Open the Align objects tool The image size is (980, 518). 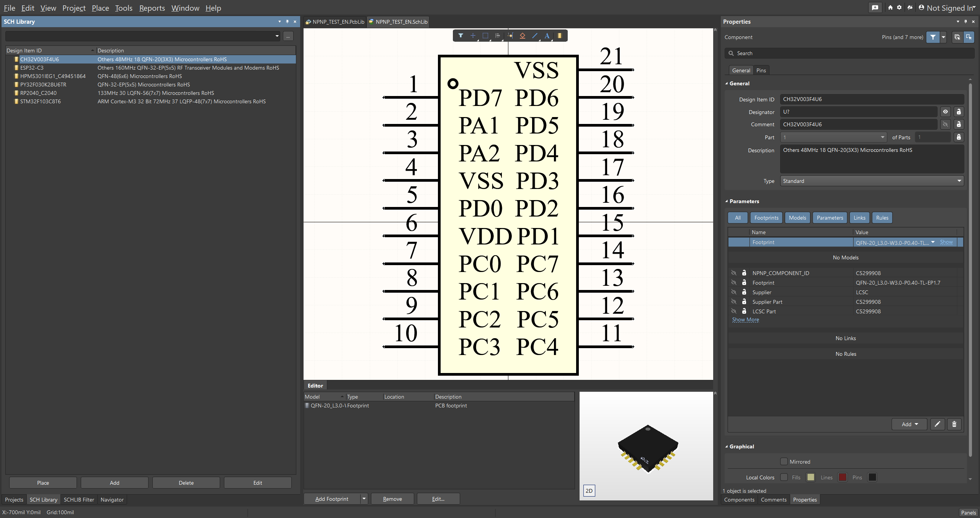tap(497, 36)
